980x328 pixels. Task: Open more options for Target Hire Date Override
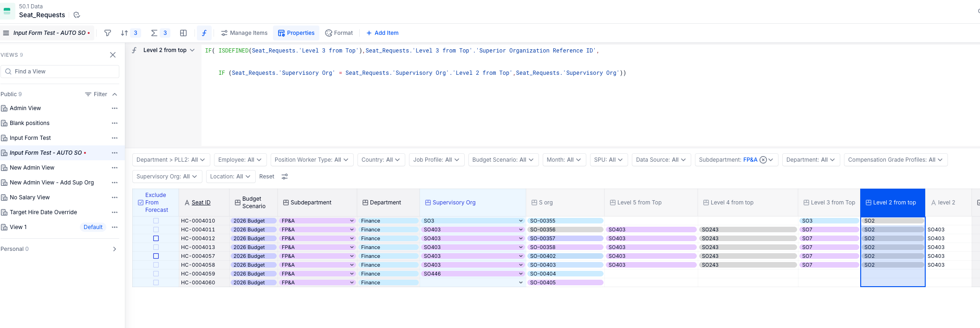click(115, 212)
